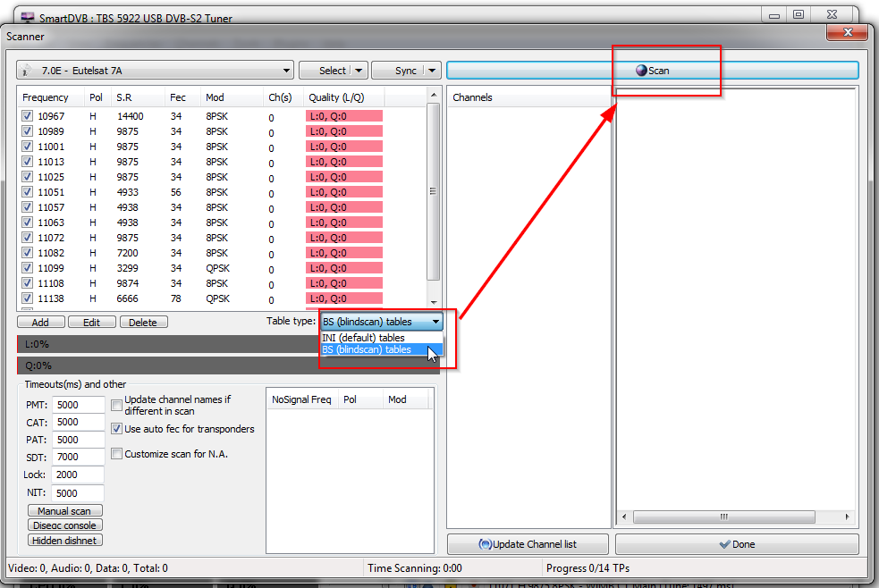Click the NIT timeout field
The image size is (879, 588).
click(x=78, y=492)
